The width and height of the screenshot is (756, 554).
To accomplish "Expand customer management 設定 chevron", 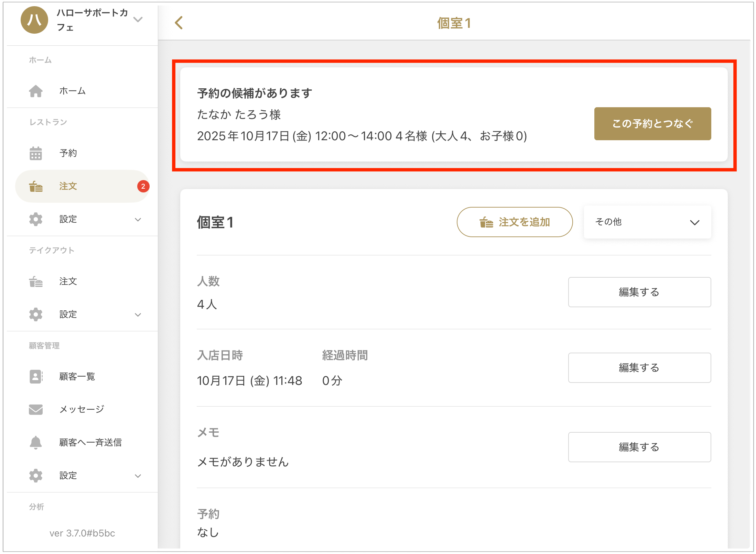I will (138, 476).
